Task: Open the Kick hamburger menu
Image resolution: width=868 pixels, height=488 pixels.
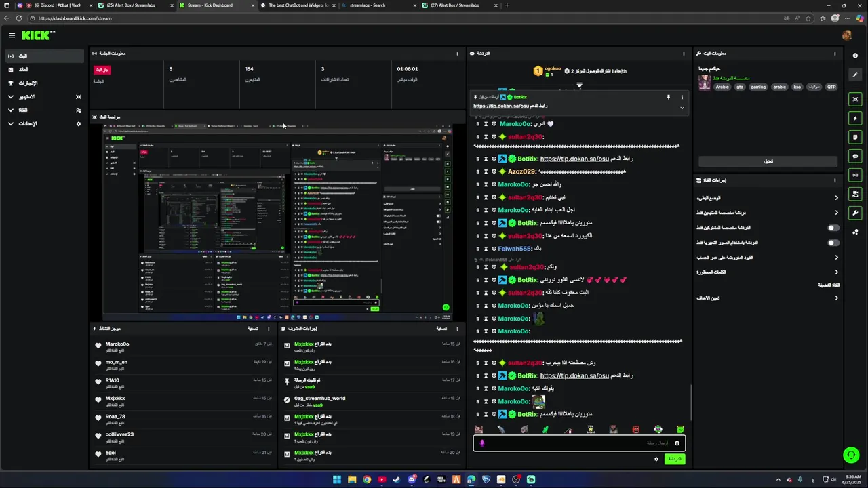Action: [x=12, y=35]
